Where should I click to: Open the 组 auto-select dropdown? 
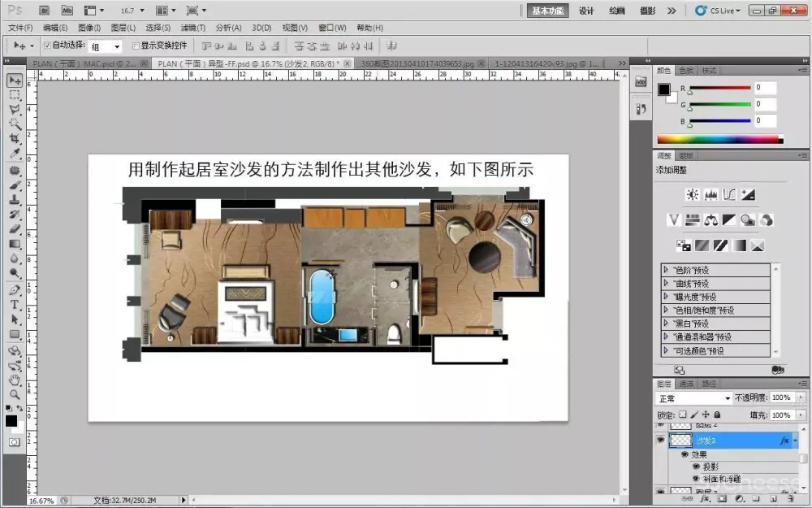pos(105,47)
